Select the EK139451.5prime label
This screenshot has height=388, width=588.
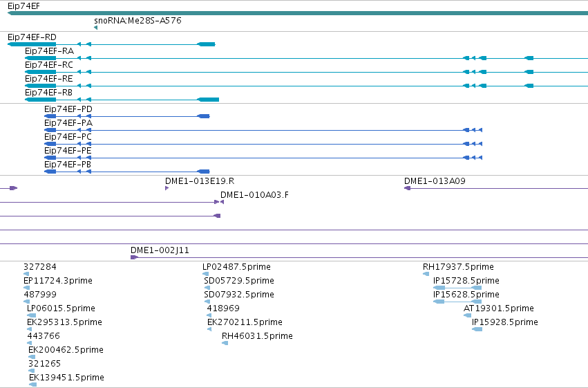pyautogui.click(x=66, y=378)
